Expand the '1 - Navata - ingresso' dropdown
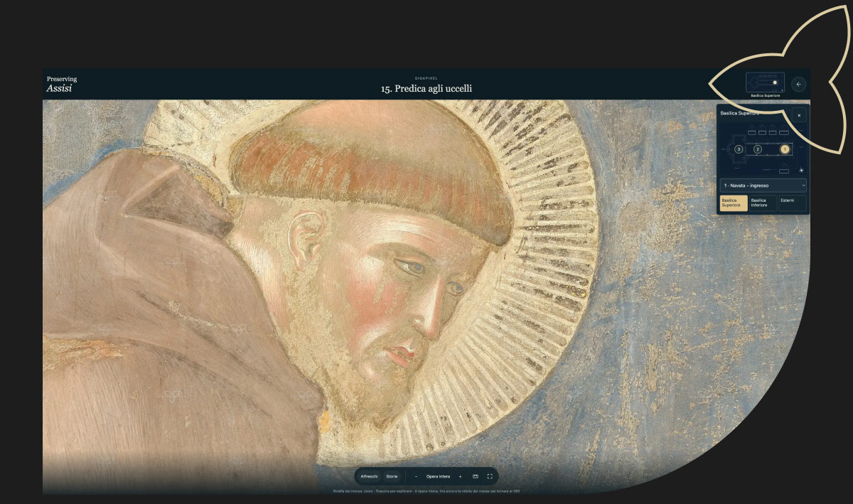Viewport: 853px width, 504px height. pos(763,185)
